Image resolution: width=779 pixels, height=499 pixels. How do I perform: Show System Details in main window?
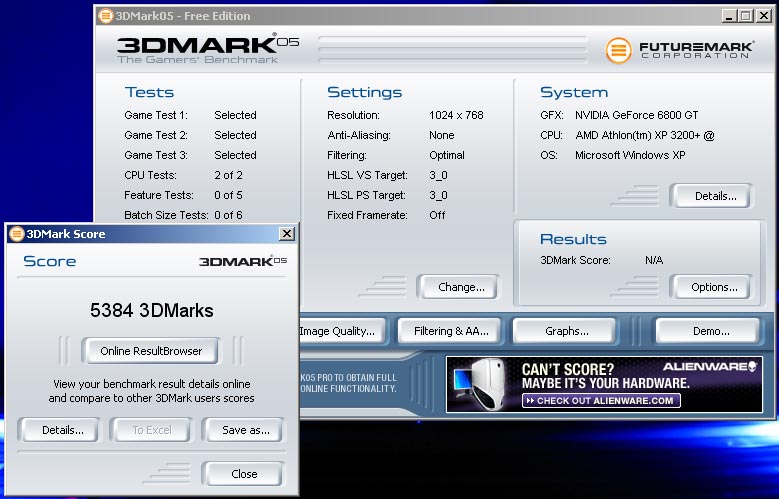click(x=713, y=196)
